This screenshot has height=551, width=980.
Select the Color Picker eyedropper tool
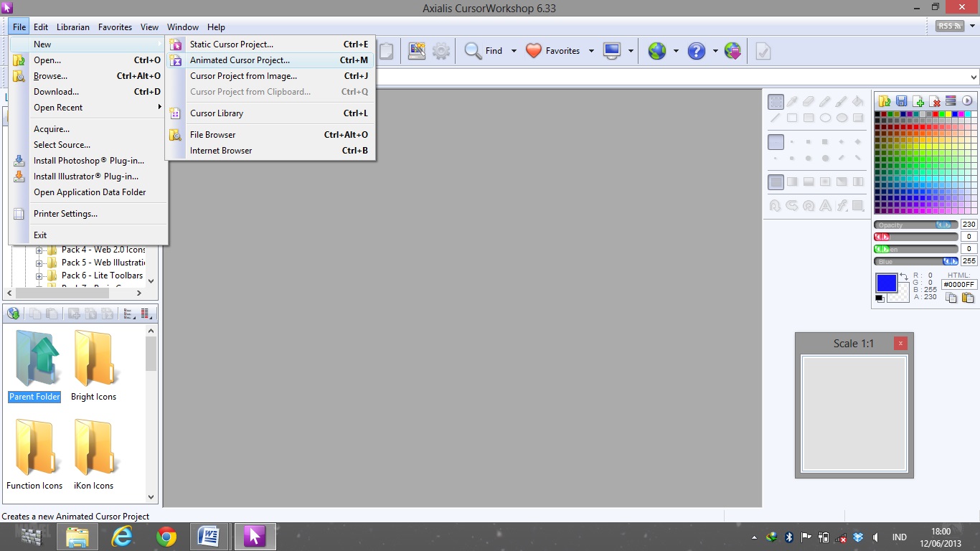(x=792, y=101)
